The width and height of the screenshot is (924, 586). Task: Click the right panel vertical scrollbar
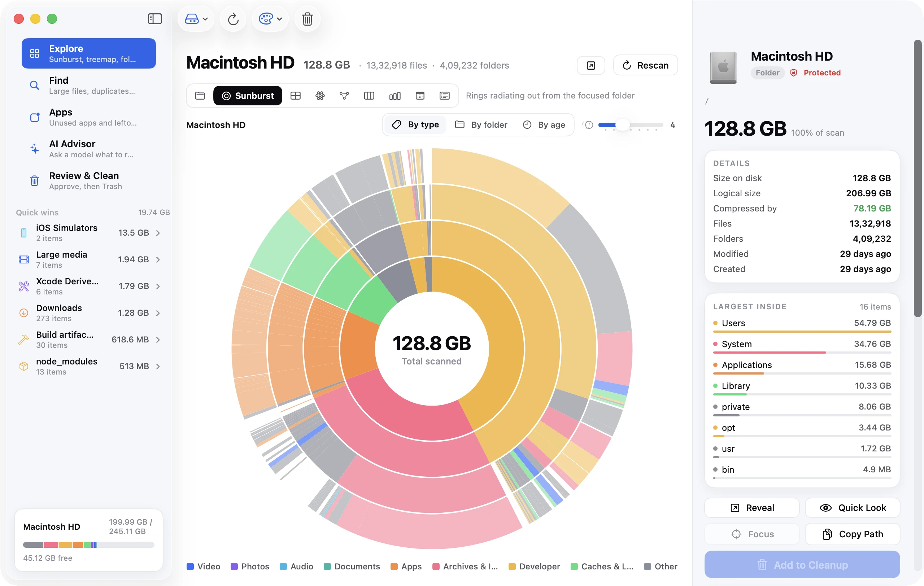(918, 178)
